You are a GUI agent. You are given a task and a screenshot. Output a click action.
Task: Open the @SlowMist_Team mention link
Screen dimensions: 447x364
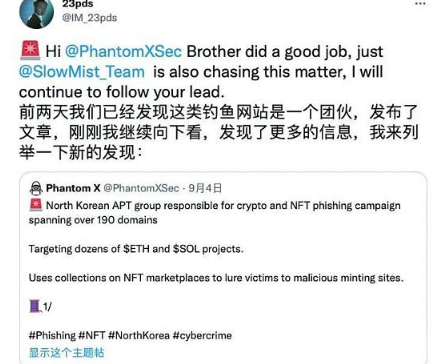82,72
